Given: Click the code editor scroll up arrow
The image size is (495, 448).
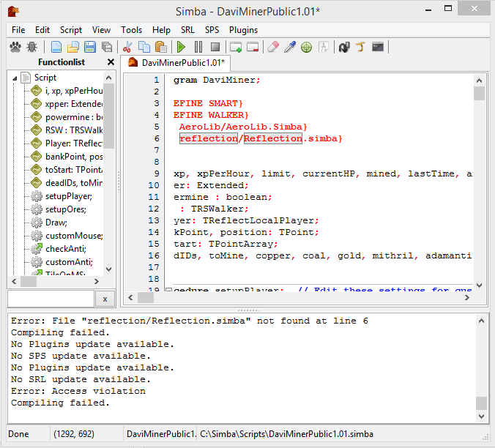Looking at the screenshot, I should click(x=479, y=81).
